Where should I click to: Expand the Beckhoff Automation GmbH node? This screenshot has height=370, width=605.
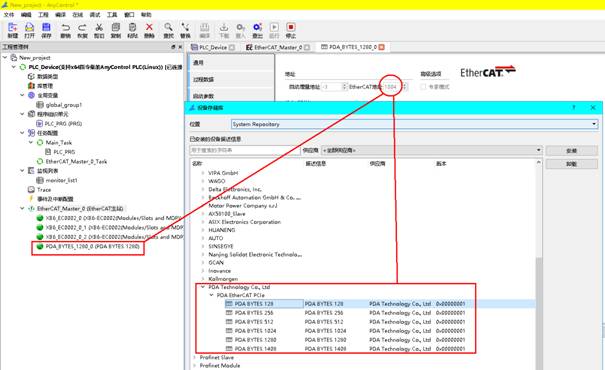click(x=203, y=198)
